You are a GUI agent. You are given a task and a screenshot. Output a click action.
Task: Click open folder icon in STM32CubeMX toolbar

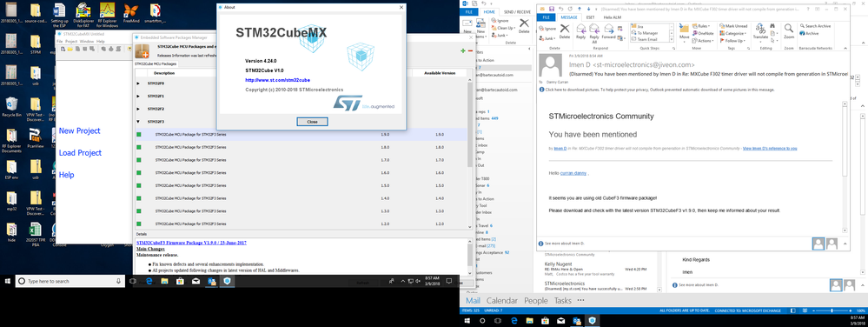(70, 50)
